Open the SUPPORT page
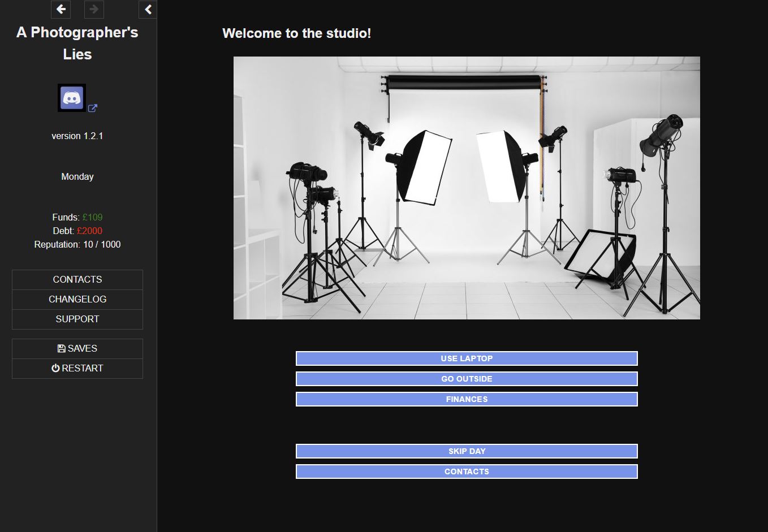Viewport: 768px width, 532px height. 77,319
